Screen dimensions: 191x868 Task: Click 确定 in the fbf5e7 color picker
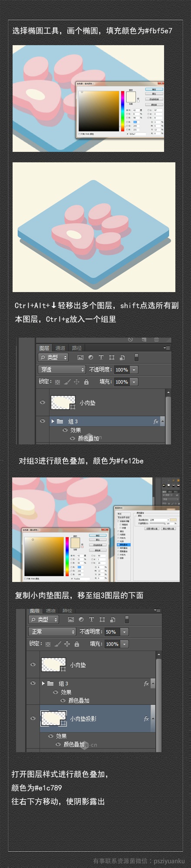pyautogui.click(x=154, y=89)
